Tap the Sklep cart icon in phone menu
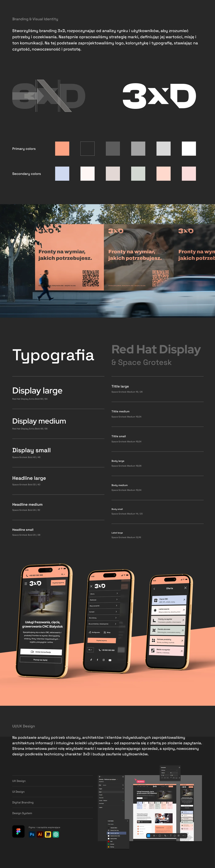 105,633
